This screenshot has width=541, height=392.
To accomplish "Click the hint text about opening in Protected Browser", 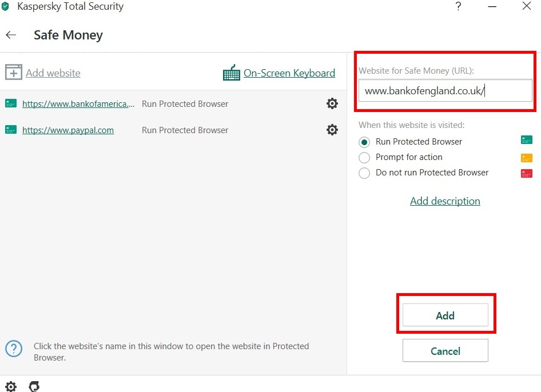I will coord(172,351).
